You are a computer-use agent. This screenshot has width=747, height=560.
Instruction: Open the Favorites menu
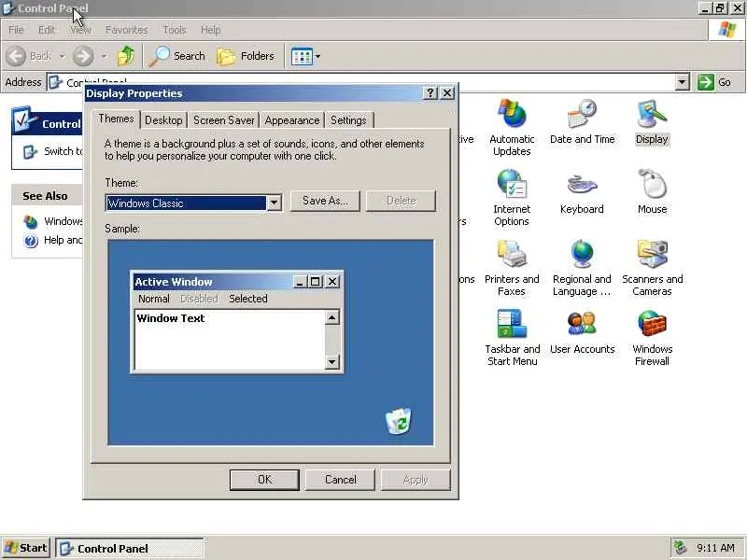pos(126,30)
